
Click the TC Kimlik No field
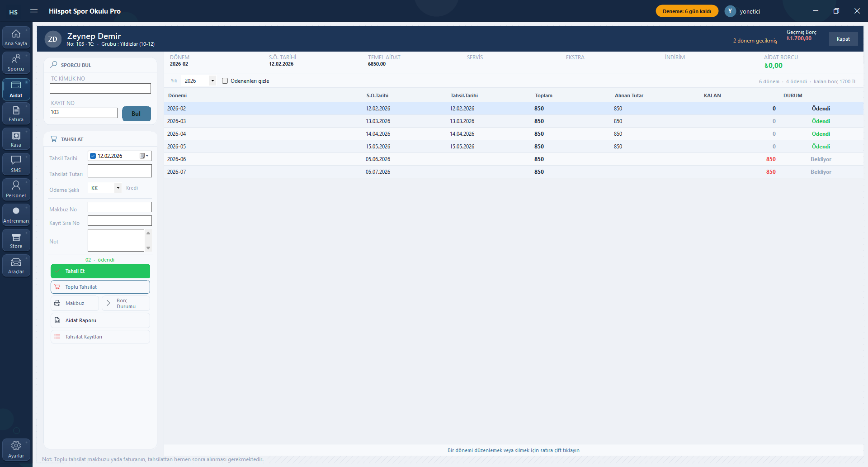point(100,89)
